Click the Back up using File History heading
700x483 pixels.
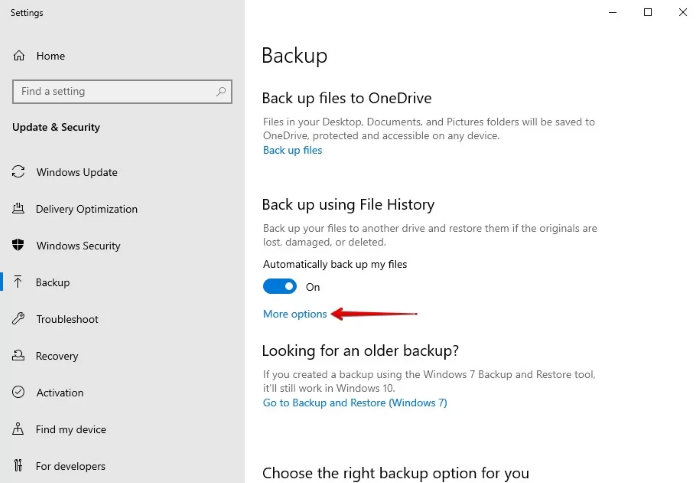[348, 205]
